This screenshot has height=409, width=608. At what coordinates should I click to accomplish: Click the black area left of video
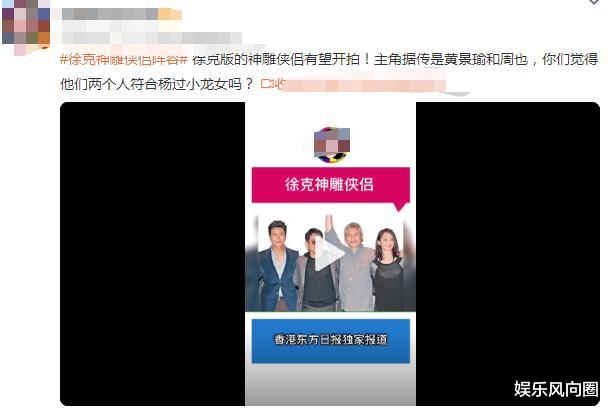coord(153,254)
